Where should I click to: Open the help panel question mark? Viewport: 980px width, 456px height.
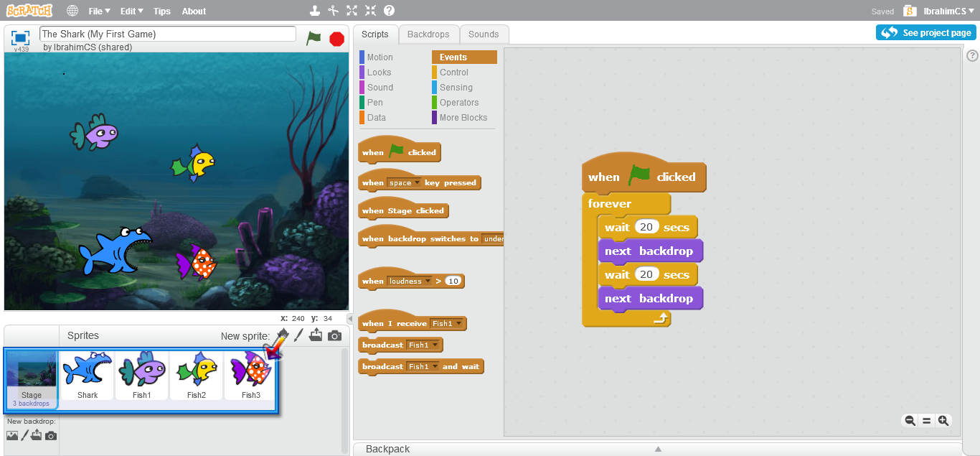click(972, 55)
